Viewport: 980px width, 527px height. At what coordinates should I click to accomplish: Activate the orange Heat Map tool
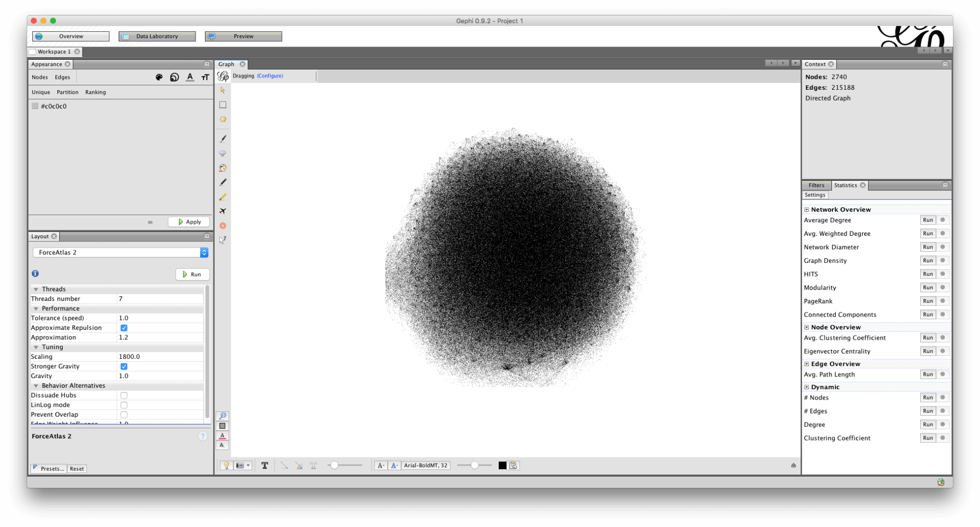click(x=223, y=226)
